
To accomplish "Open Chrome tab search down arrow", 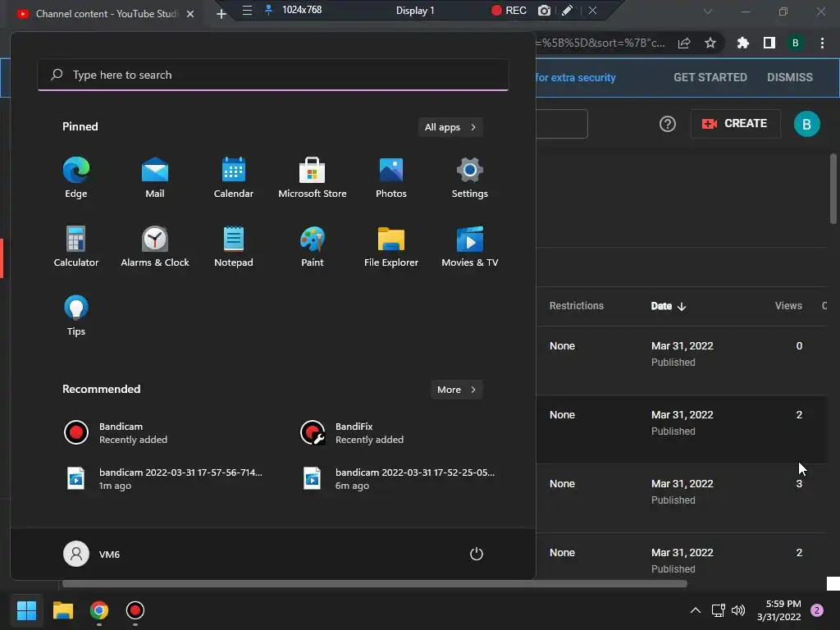I will tap(708, 11).
